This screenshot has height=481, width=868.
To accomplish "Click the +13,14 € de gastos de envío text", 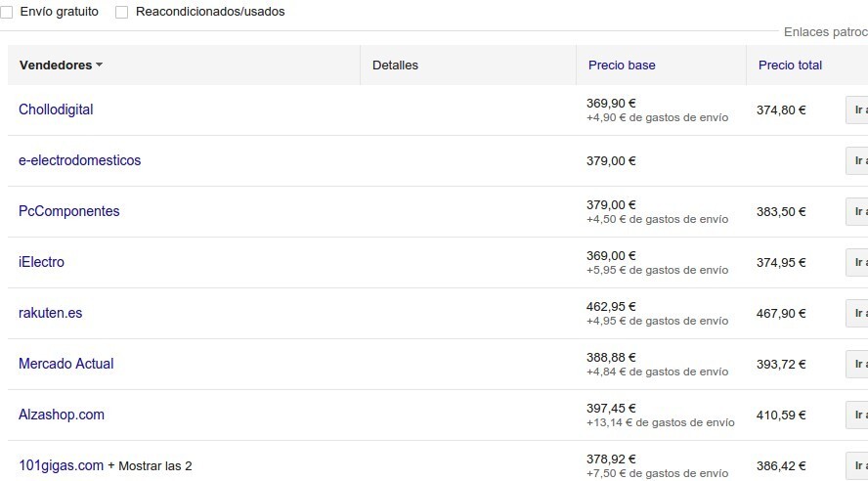I will click(x=661, y=423).
